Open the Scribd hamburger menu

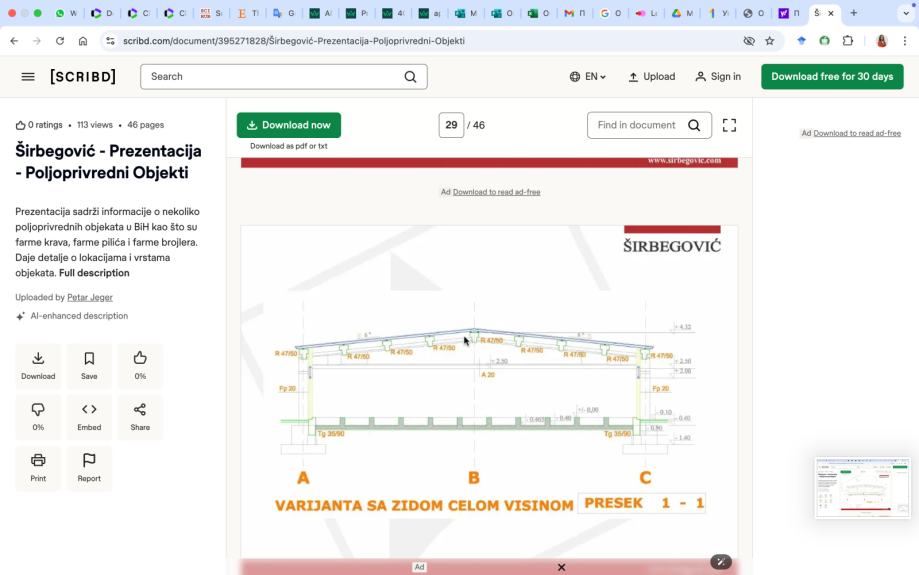tap(28, 77)
